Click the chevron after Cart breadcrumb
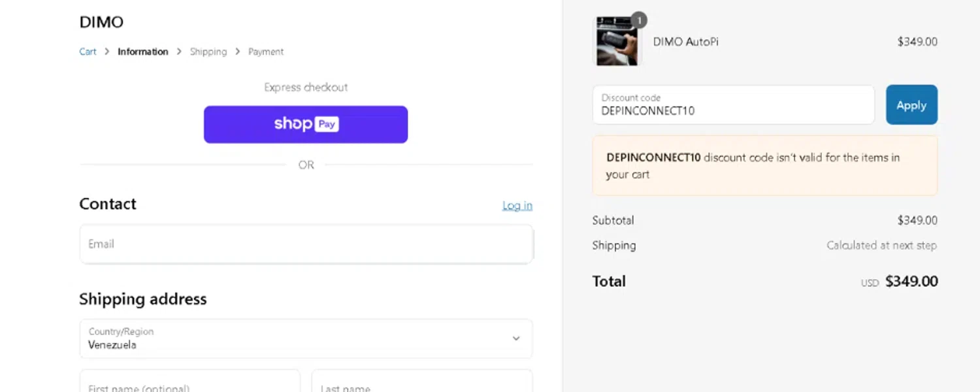Screen dimensions: 980x392 click(107, 52)
